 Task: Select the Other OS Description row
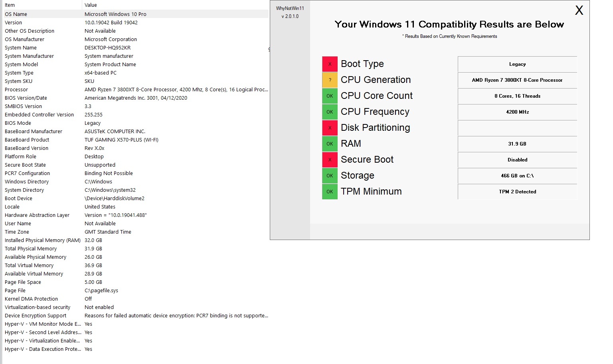point(135,31)
